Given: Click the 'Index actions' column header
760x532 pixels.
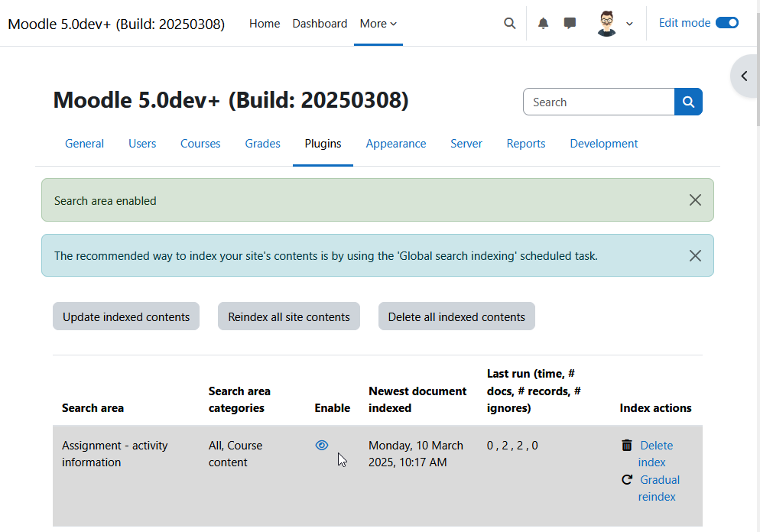Looking at the screenshot, I should tap(655, 408).
